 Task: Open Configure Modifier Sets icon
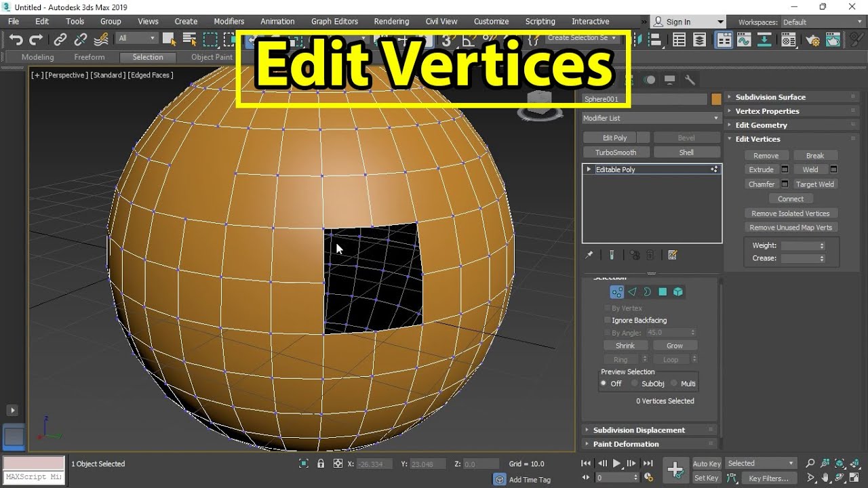point(673,255)
